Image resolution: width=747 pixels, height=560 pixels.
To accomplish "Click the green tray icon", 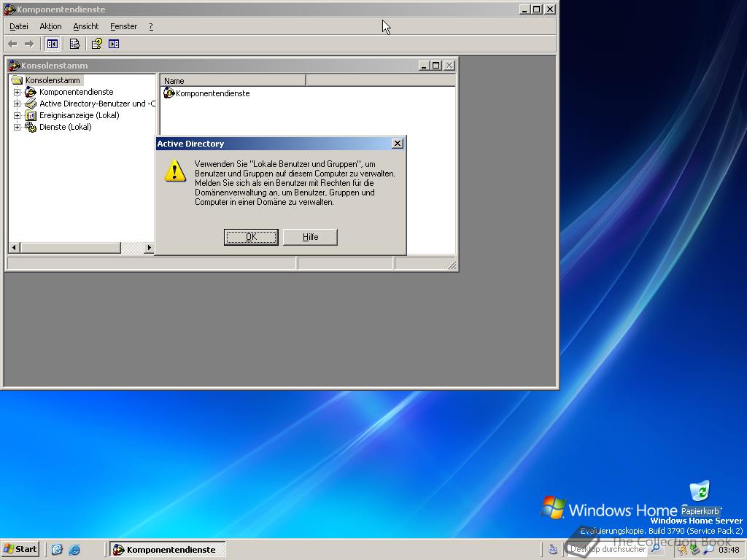I will (694, 550).
